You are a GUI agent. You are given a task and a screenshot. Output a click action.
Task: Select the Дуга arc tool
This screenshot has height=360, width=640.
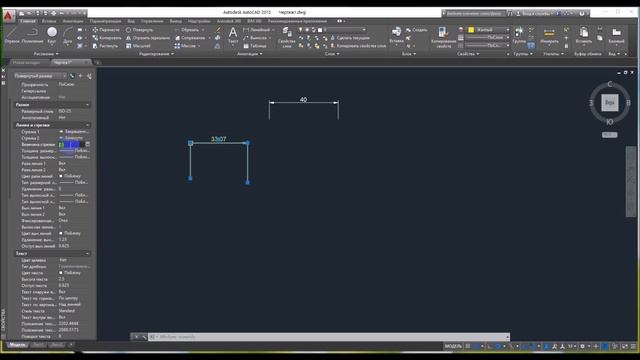pos(68,35)
